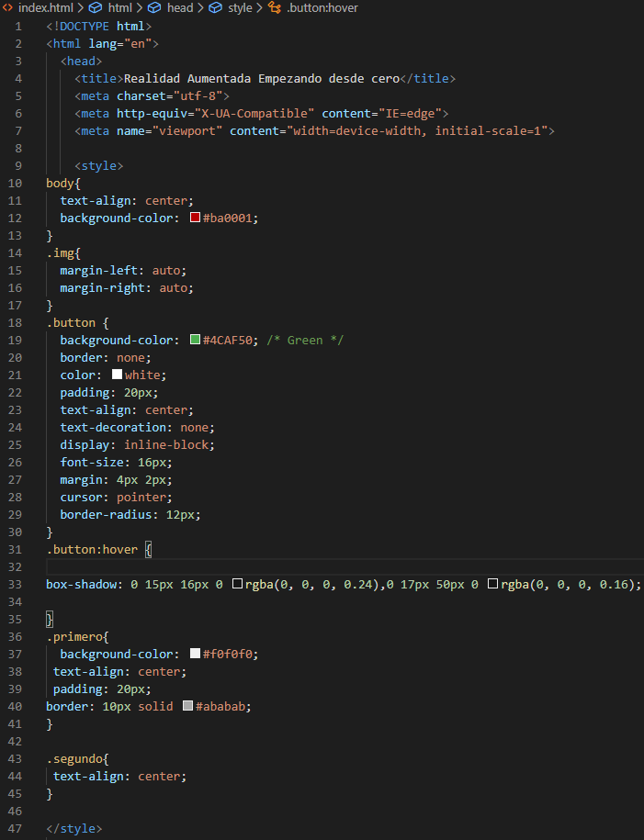Click the white color swatch on line 21
This screenshot has height=840, width=644.
tap(117, 375)
